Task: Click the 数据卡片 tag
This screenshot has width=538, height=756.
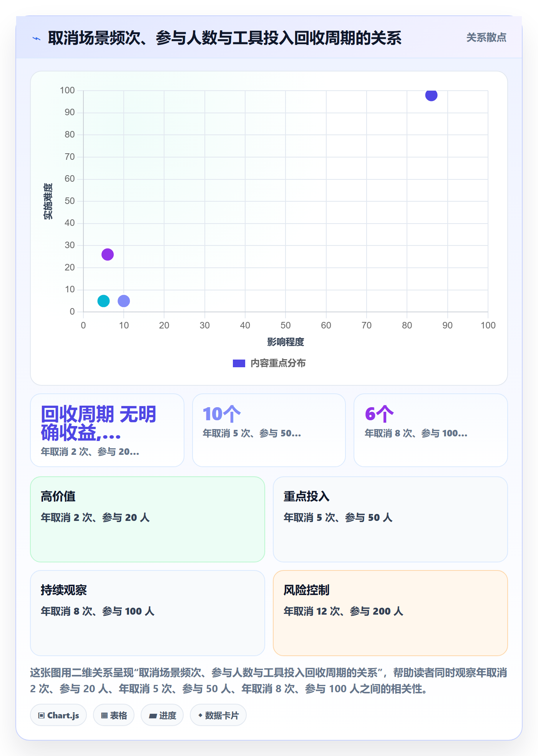Action: (218, 715)
